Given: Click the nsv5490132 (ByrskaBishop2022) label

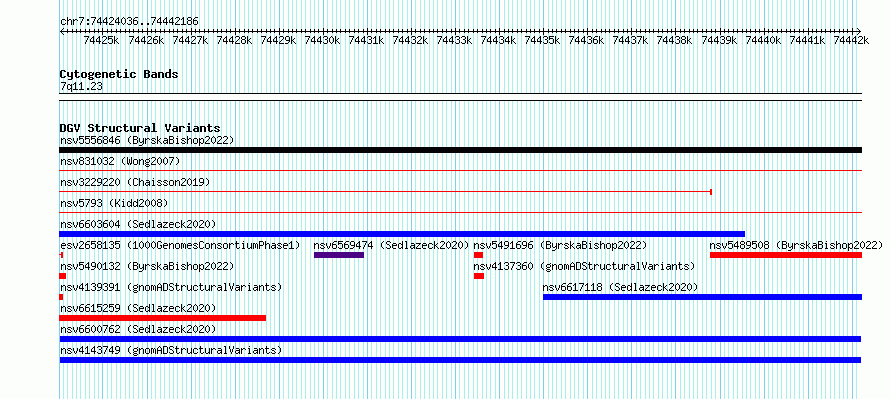Looking at the screenshot, I should [x=147, y=266].
